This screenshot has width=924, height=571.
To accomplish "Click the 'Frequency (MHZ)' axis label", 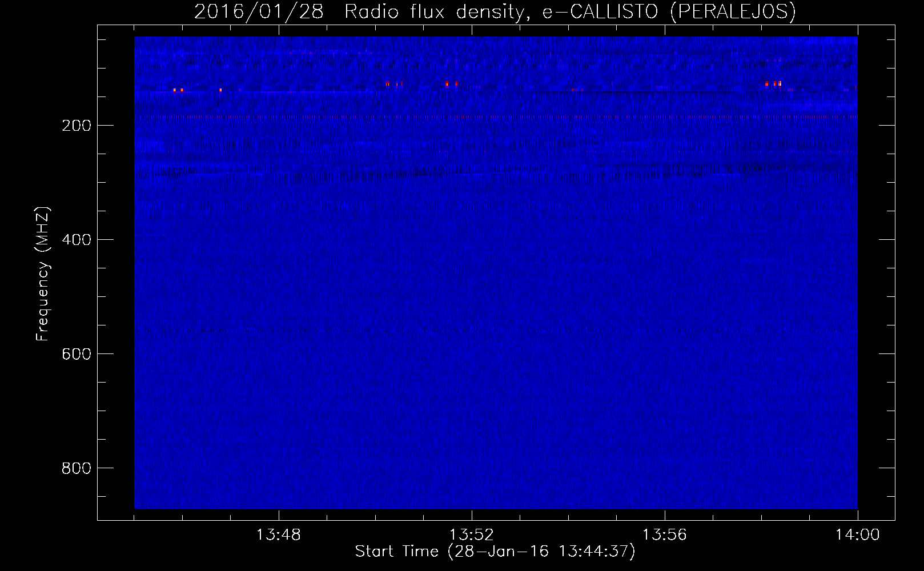I will (x=43, y=274).
